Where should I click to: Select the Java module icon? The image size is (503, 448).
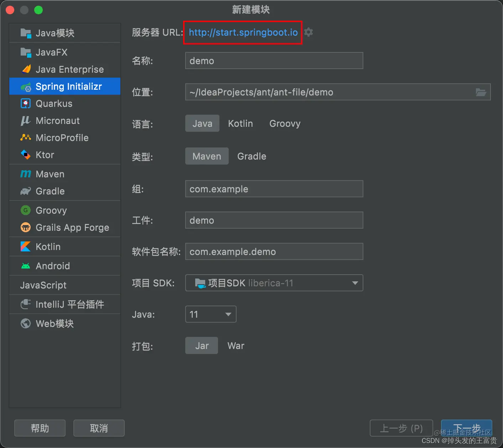(x=26, y=33)
